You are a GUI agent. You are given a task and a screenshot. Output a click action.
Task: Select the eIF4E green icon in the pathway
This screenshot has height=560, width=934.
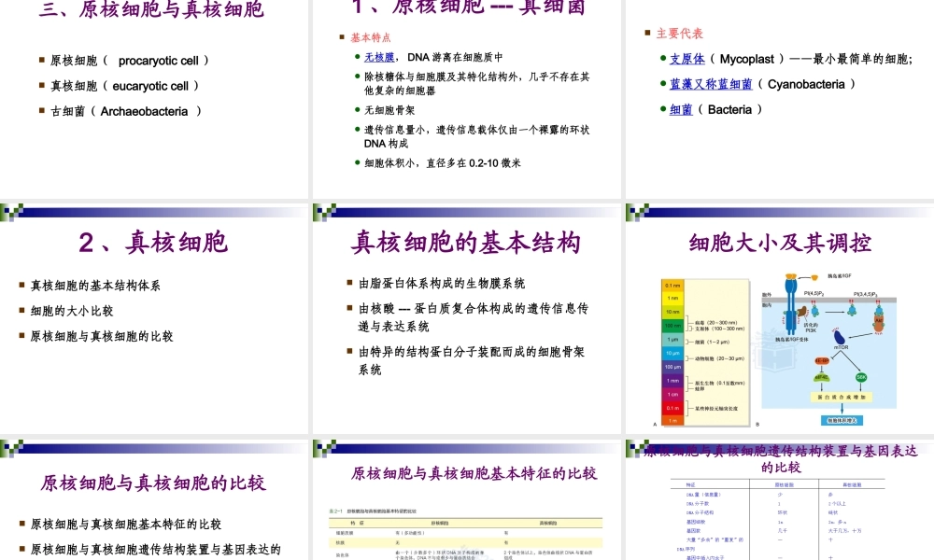tap(821, 377)
